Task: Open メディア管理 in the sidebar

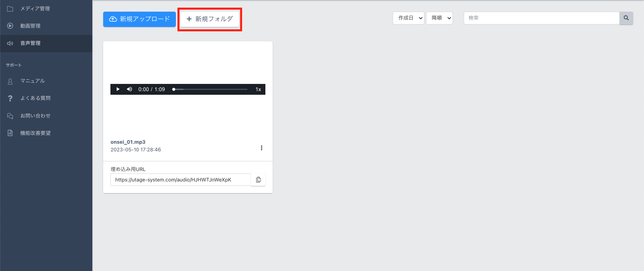Action: click(35, 8)
